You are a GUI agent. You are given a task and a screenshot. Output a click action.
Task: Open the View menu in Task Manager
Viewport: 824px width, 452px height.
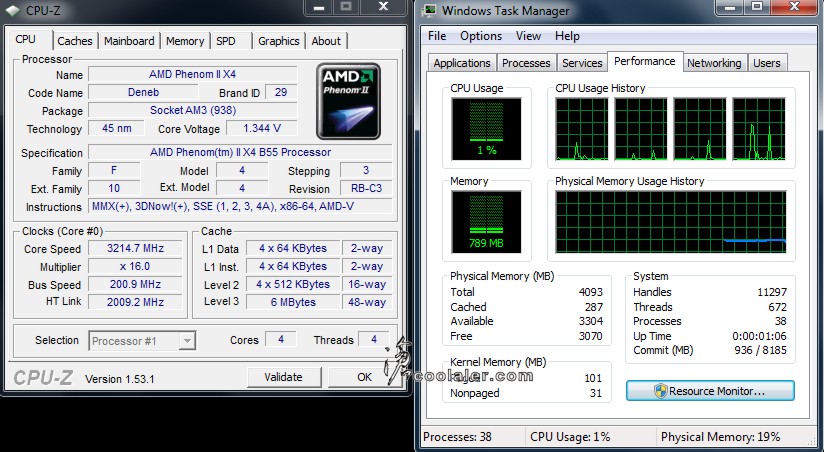point(528,36)
